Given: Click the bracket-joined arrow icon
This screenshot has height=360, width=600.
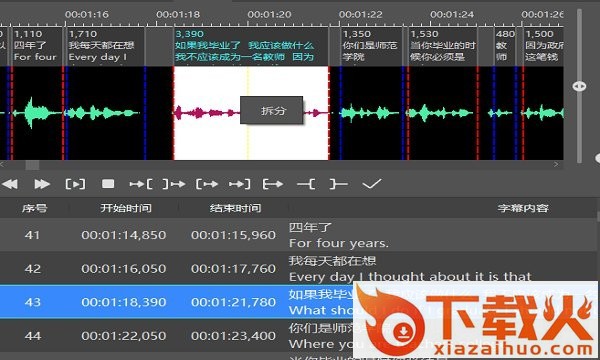Looking at the screenshot, I should (273, 184).
